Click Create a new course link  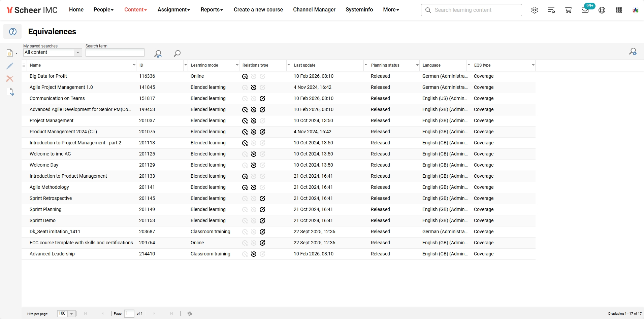pyautogui.click(x=258, y=10)
